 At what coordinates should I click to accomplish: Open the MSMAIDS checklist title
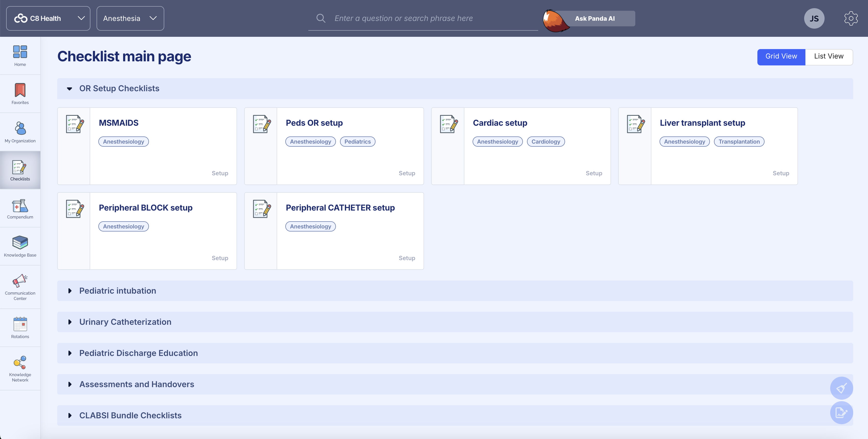pyautogui.click(x=119, y=123)
